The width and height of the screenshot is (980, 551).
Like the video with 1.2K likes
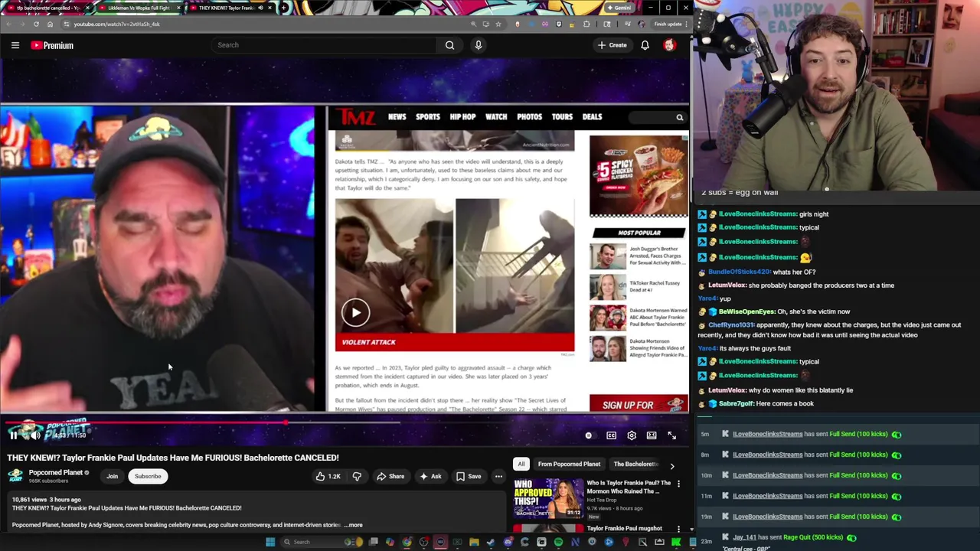click(x=328, y=476)
